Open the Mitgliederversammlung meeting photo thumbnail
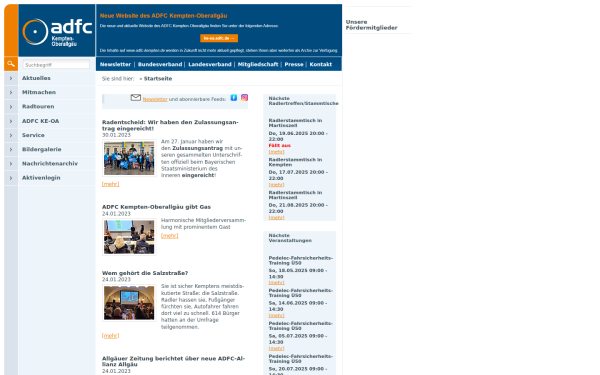The image size is (600, 375). [x=129, y=237]
